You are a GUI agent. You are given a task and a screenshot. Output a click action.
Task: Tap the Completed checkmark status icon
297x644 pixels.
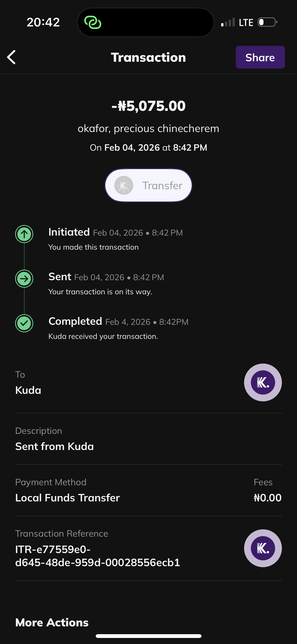tap(24, 323)
